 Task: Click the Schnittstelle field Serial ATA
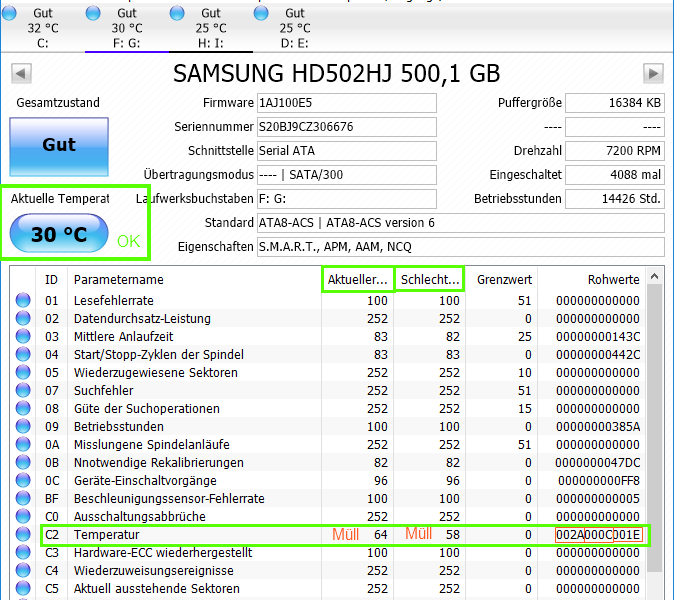(346, 151)
